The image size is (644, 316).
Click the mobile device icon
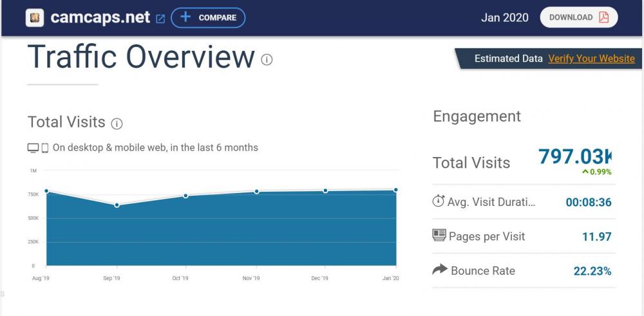coord(45,148)
